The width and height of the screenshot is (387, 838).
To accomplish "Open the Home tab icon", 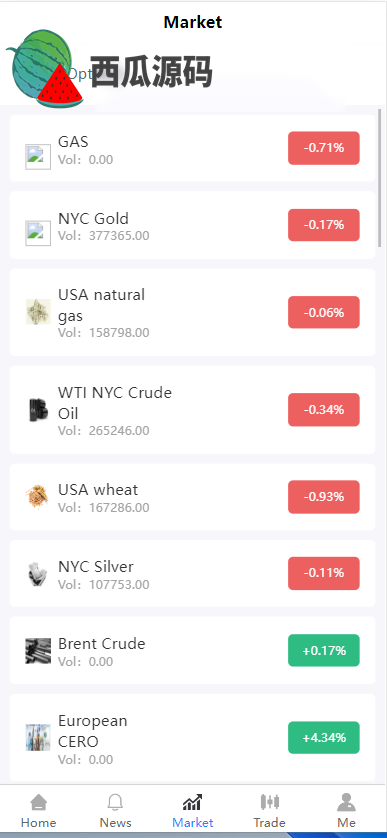I will click(38, 802).
